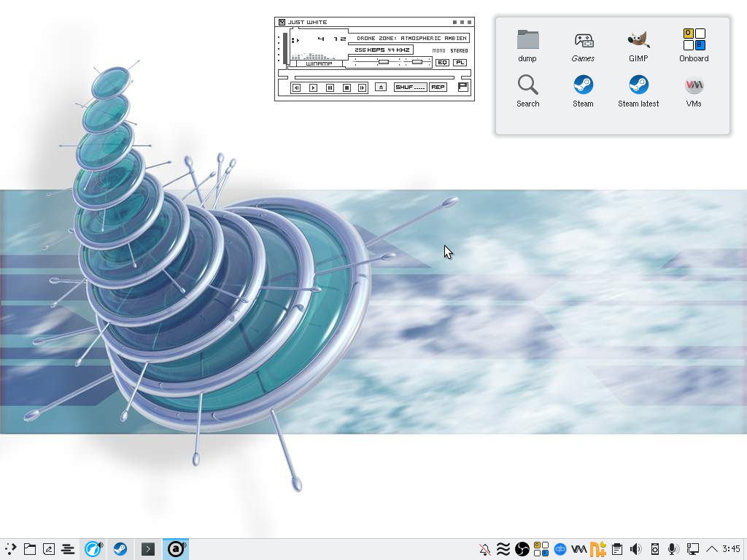
Task: Open the VMs shortcut icon
Action: point(694,90)
